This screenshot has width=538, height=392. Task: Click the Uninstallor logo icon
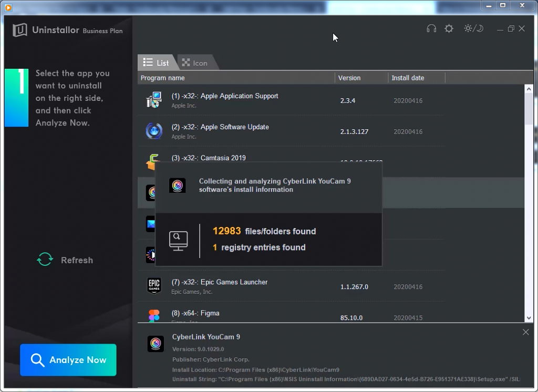tap(20, 30)
